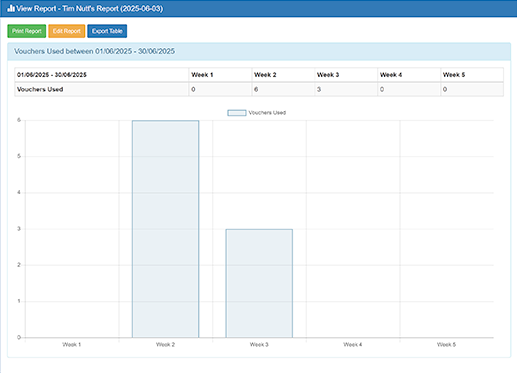The height and width of the screenshot is (373, 517).
Task: Click the Week 2 value cell showing 6
Action: [x=283, y=89]
